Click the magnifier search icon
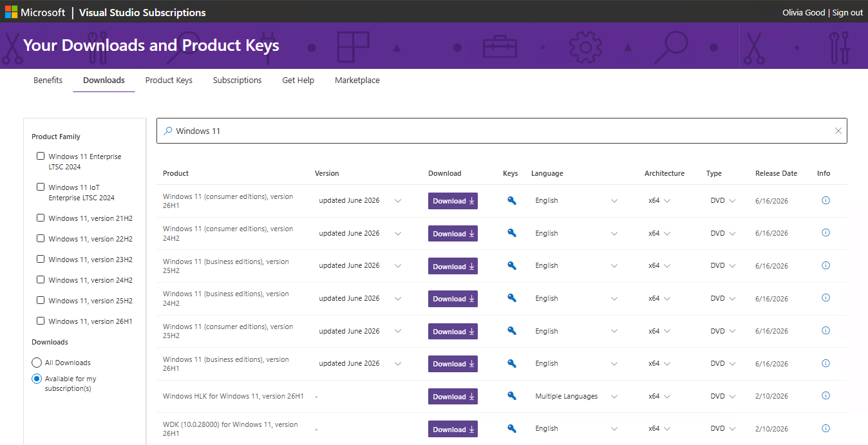This screenshot has height=445, width=868. point(168,131)
